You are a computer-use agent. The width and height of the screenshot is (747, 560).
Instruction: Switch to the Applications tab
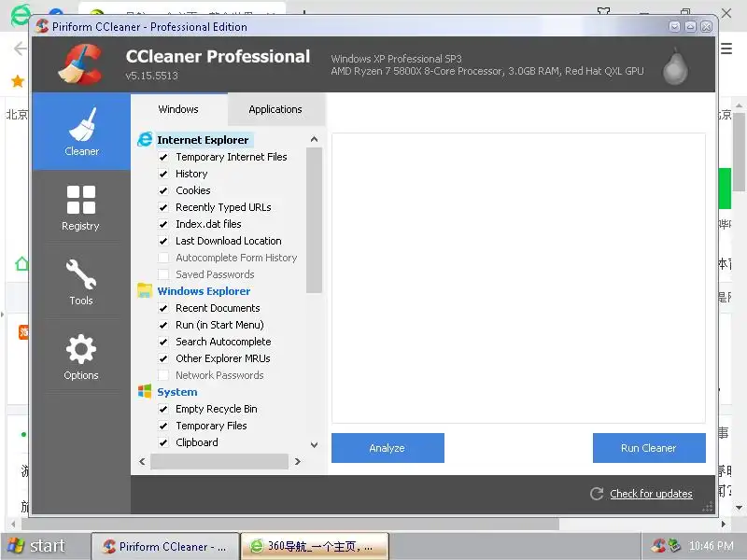pos(275,109)
